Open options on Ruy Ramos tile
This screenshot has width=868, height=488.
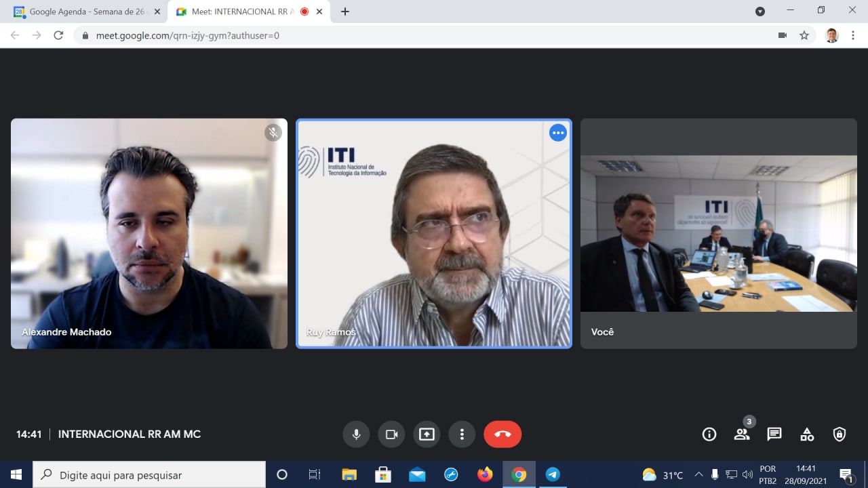tap(558, 133)
